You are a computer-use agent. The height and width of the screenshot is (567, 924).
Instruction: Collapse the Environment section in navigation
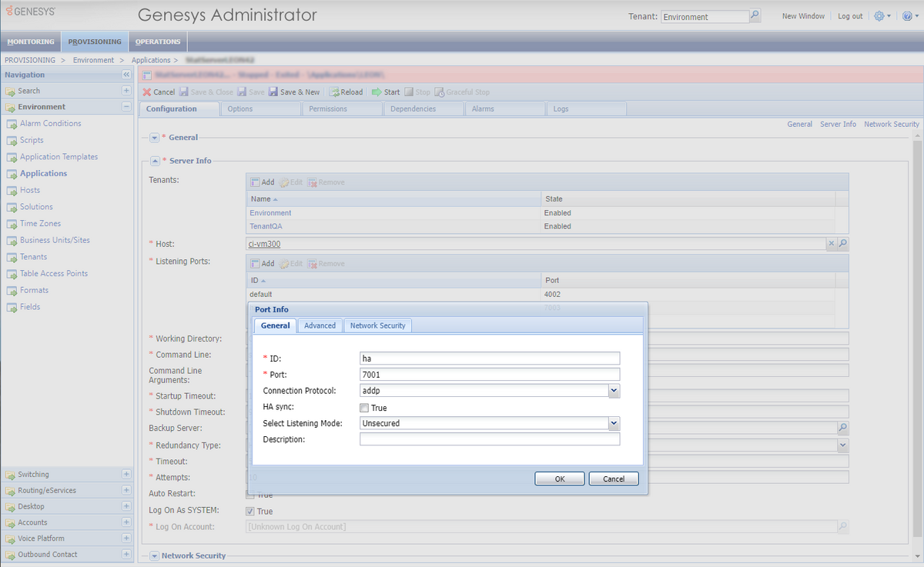[126, 107]
